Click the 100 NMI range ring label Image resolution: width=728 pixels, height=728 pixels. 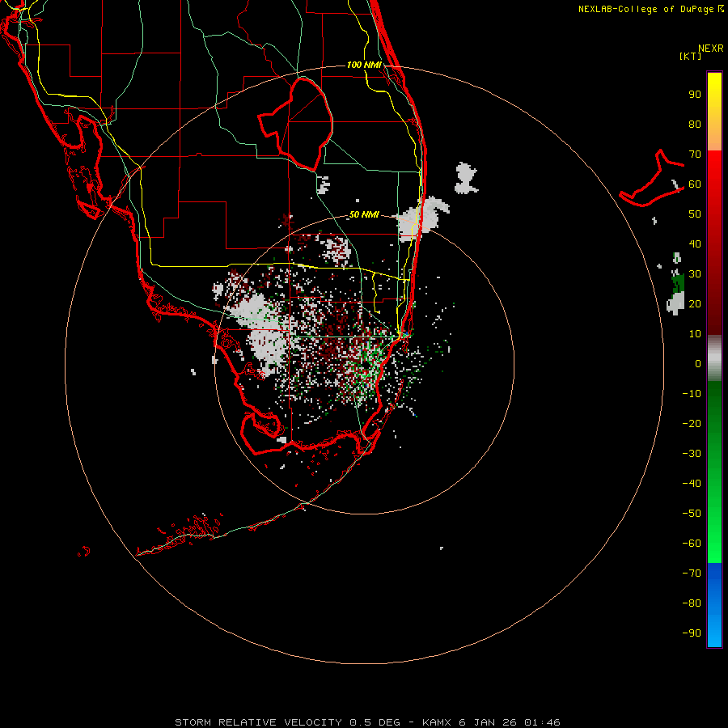pyautogui.click(x=364, y=65)
